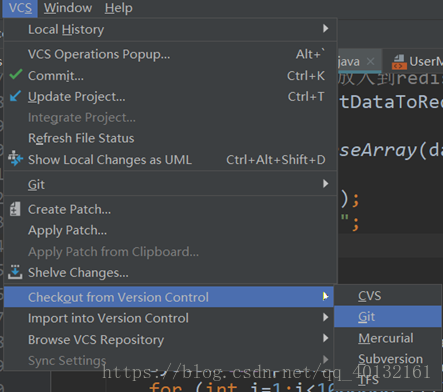Select Checkout from Version Control
The image size is (443, 392).
pyautogui.click(x=169, y=297)
